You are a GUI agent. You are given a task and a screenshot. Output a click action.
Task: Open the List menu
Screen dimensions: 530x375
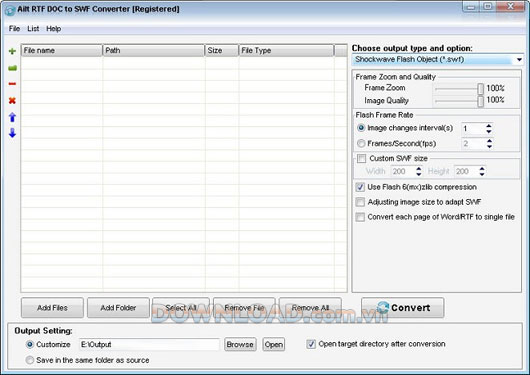[33, 29]
